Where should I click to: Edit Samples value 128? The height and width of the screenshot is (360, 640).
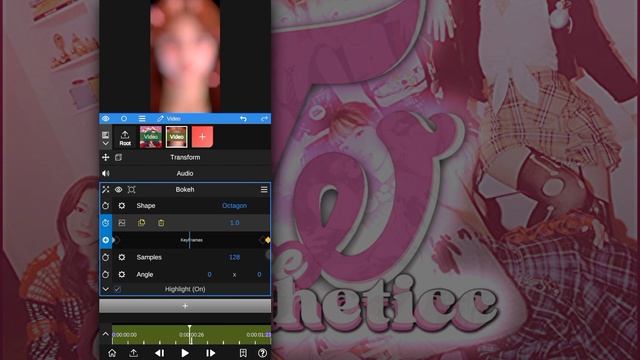tap(234, 257)
